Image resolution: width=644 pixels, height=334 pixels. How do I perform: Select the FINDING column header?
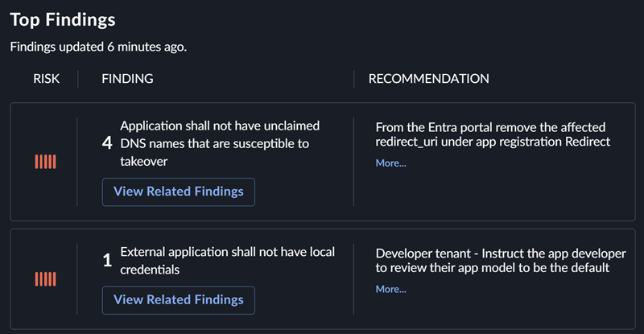coord(127,79)
